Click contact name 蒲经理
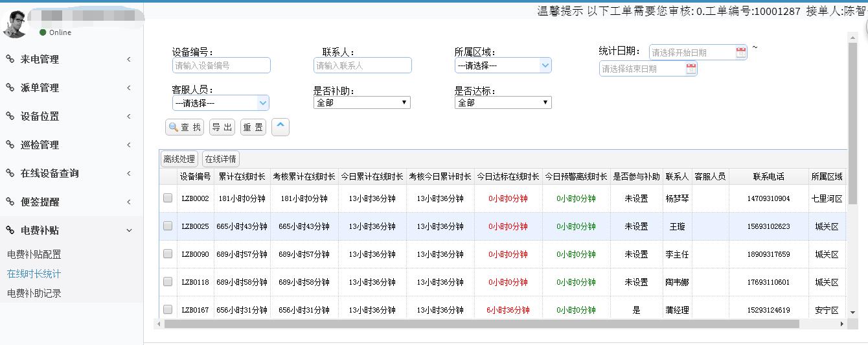Viewport: 868px width, 345px height. [x=677, y=310]
